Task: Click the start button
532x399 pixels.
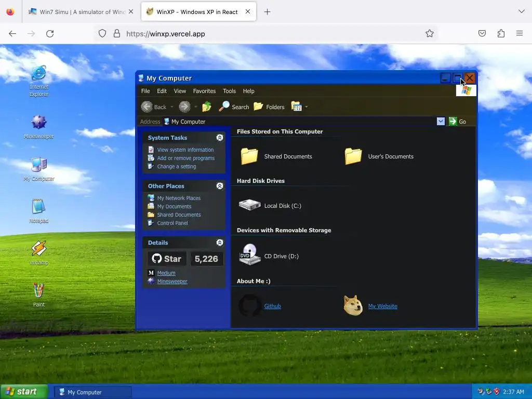Action: click(x=24, y=392)
